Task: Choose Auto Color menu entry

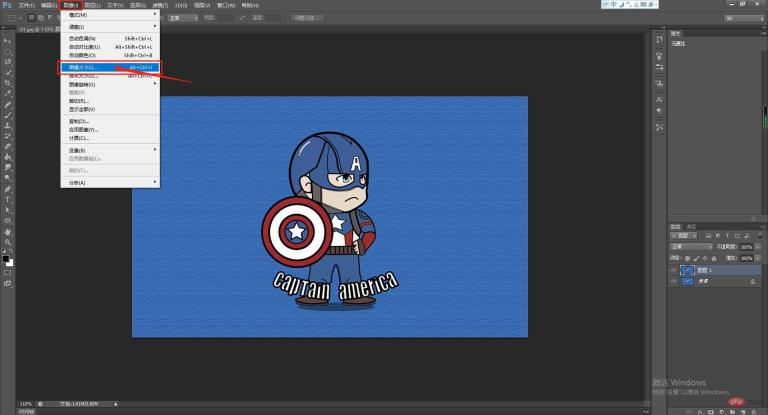Action: tap(80, 54)
